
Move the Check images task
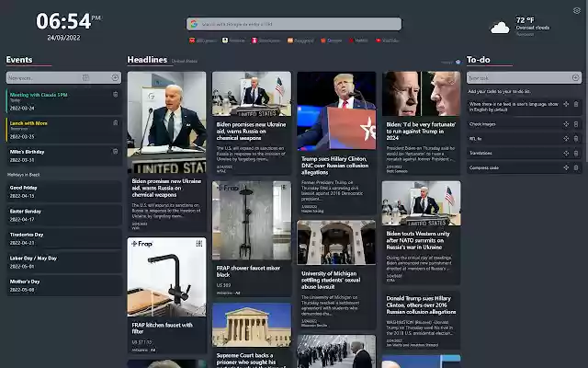566,124
